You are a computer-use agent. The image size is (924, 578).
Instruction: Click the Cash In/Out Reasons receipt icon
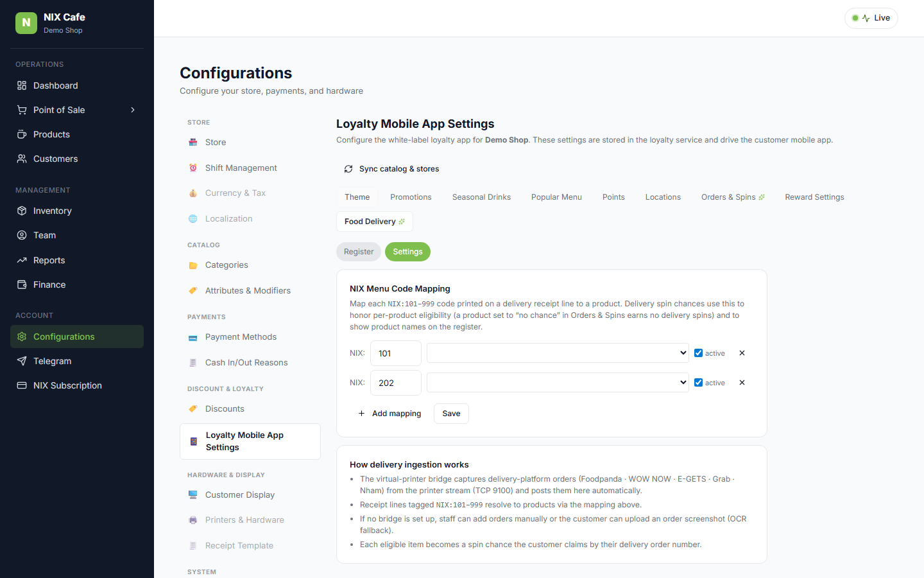(193, 363)
